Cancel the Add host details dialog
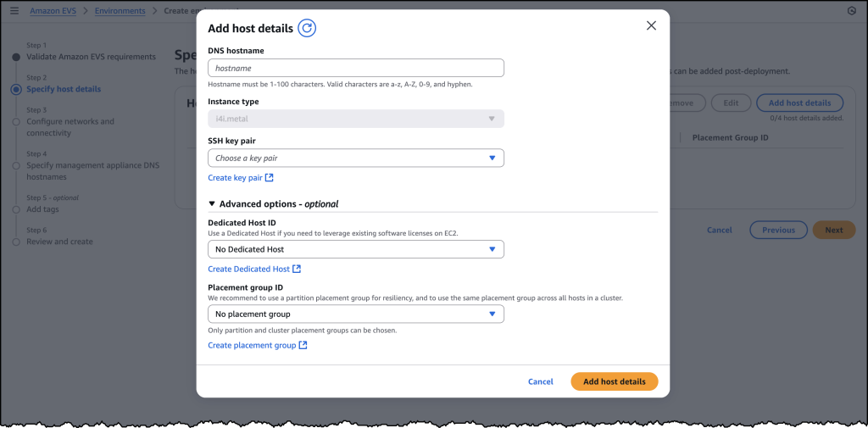This screenshot has height=428, width=868. [540, 381]
